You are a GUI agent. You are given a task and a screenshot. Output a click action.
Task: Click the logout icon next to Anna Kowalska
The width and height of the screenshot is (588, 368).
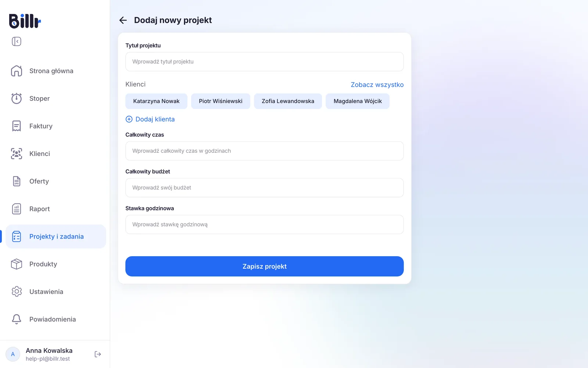98,354
